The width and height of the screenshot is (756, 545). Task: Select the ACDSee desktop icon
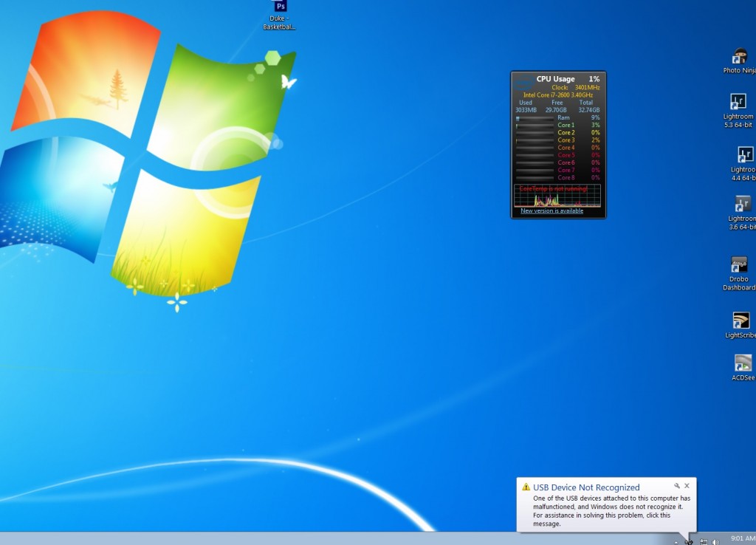click(743, 368)
